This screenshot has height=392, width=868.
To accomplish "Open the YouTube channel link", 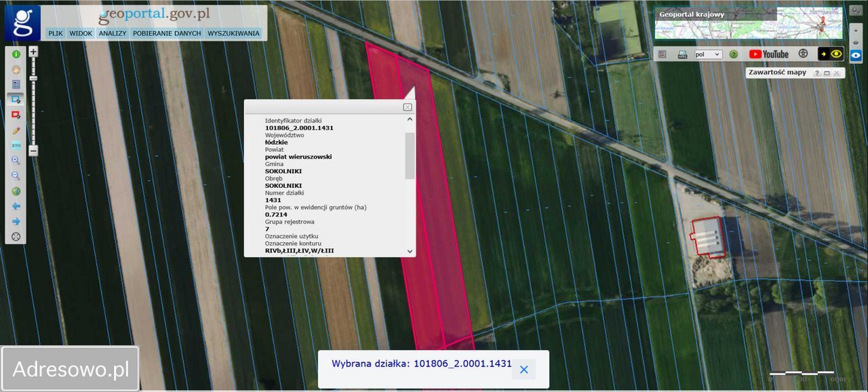I will [768, 54].
